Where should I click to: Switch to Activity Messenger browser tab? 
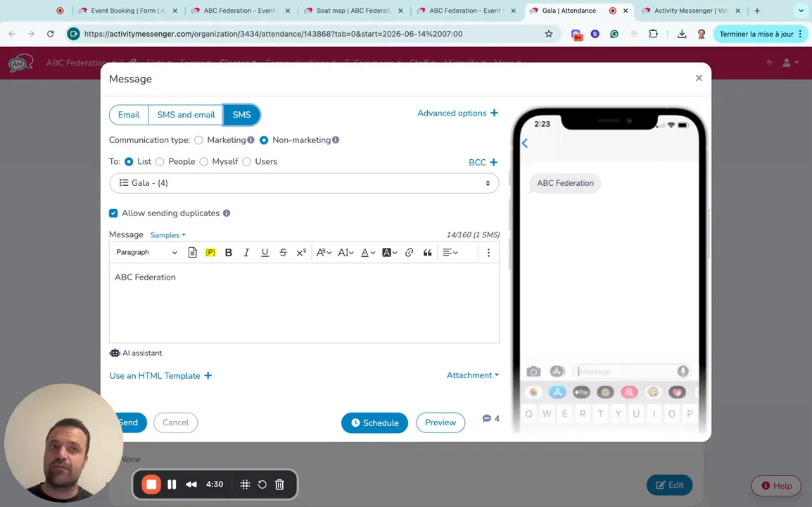tap(691, 11)
